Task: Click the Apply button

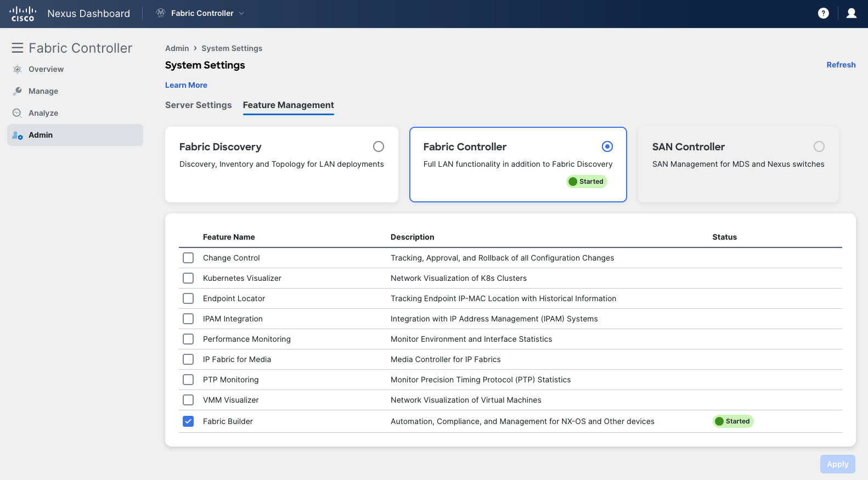Action: [838, 464]
